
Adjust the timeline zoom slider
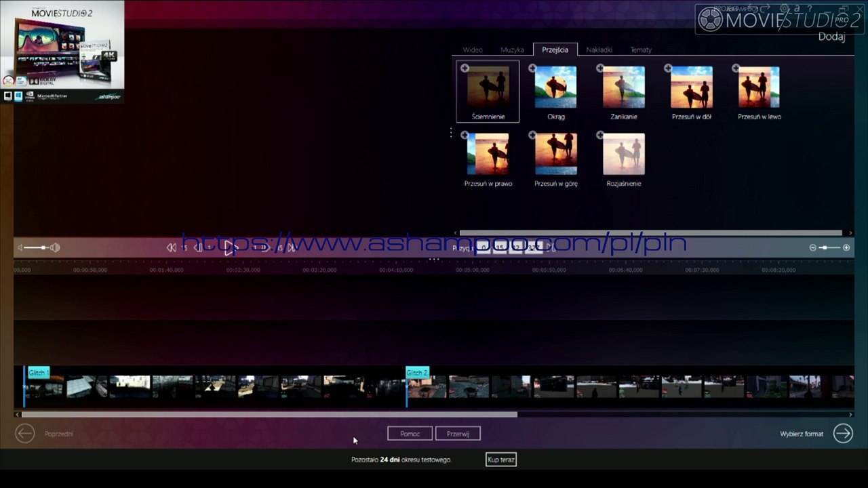(824, 247)
